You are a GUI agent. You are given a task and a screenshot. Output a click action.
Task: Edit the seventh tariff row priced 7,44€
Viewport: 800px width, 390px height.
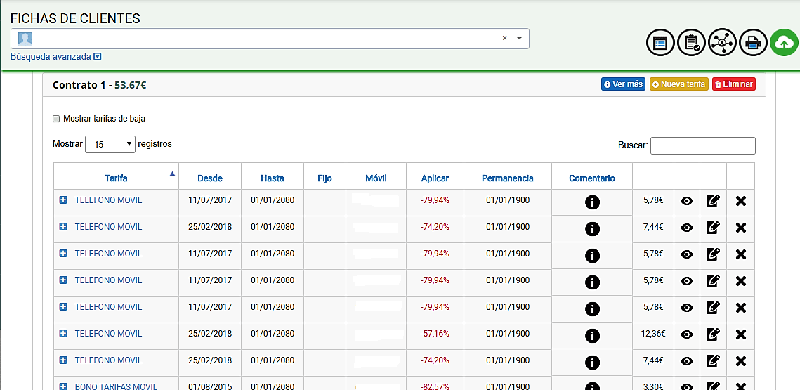(713, 361)
